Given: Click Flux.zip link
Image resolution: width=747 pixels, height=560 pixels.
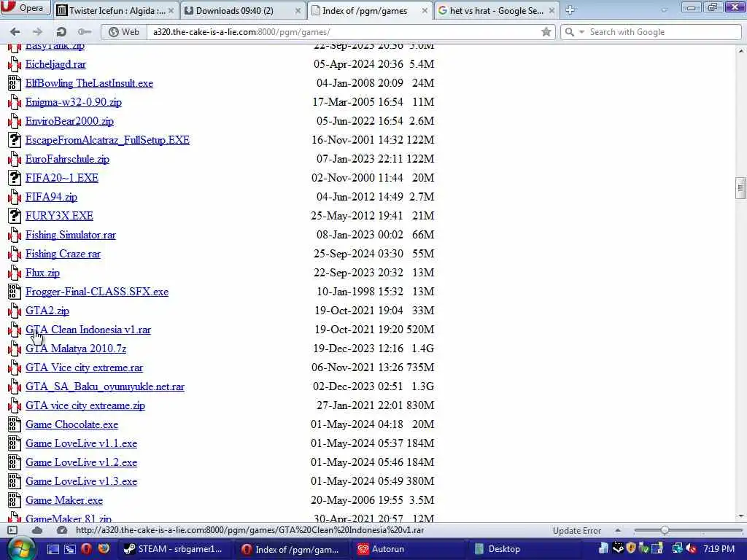Looking at the screenshot, I should pos(42,273).
